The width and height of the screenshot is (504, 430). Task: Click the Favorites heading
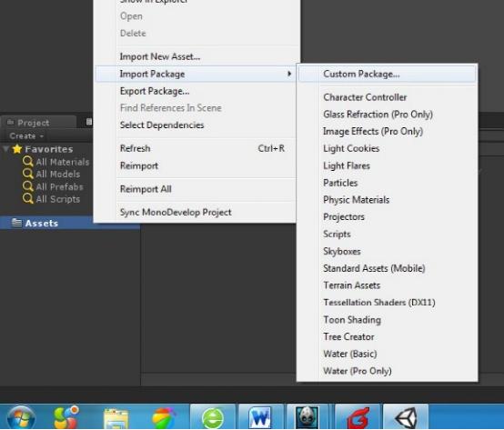[49, 149]
